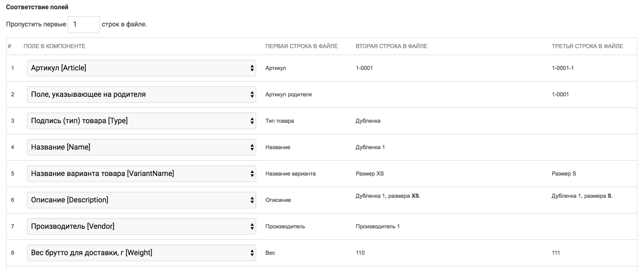Screen dimensions: 644x270
Task: Expand the Поле, указывающее на родителя dropdown
Action: pyautogui.click(x=141, y=94)
